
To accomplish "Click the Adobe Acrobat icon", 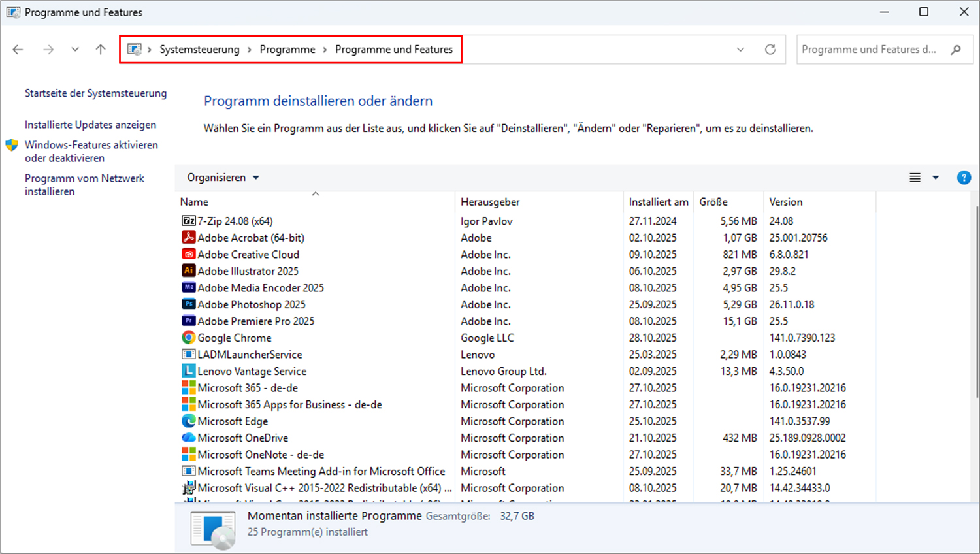I will click(188, 237).
